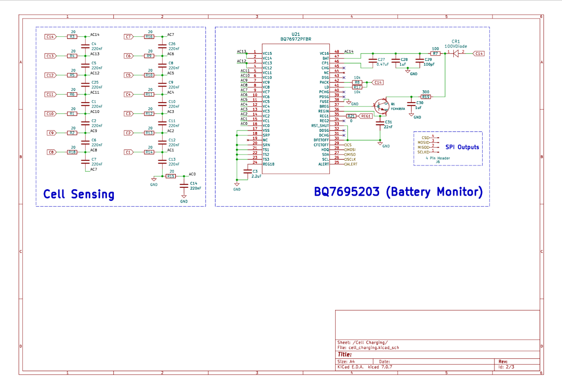The height and width of the screenshot is (392, 562).
Task: Select capacitor C4 220nF
Action: tap(85, 46)
